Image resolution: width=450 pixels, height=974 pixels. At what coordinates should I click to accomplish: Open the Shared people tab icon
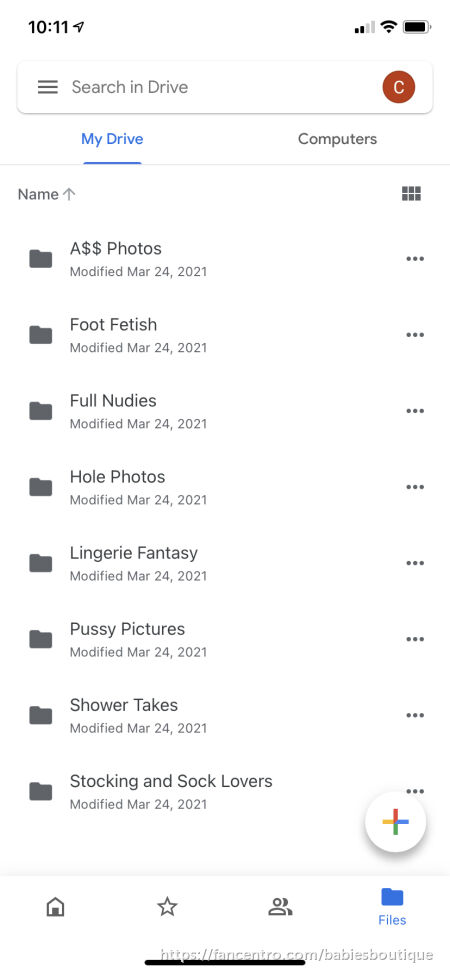tap(280, 908)
